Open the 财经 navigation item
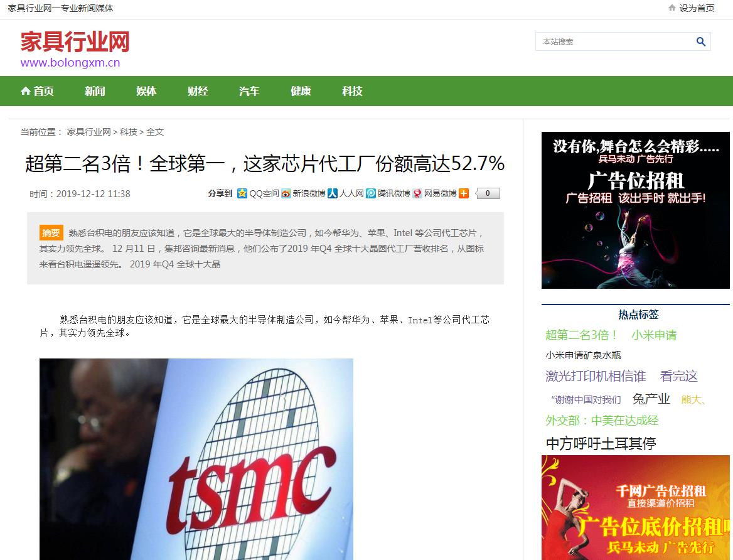 pos(198,91)
